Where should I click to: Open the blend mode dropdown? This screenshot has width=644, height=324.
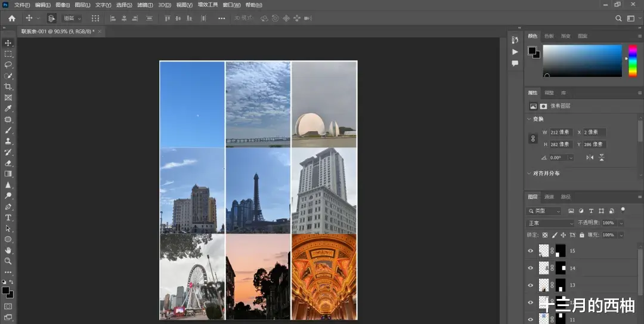point(550,223)
